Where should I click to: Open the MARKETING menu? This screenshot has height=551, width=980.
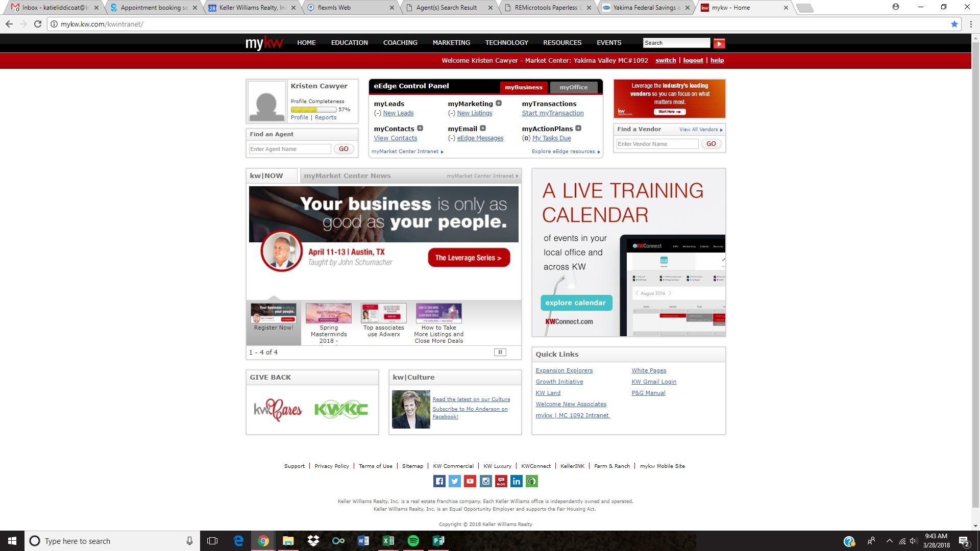(451, 43)
